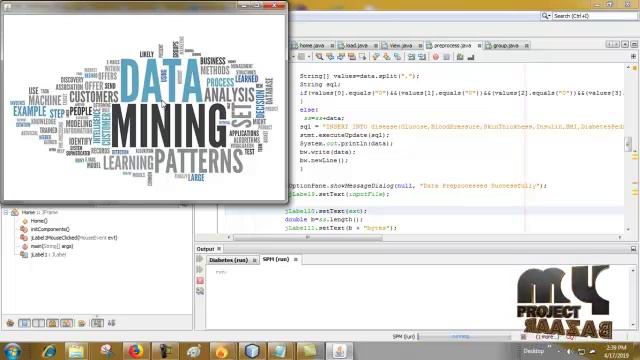Close the SPM (run) output tab

click(296, 260)
